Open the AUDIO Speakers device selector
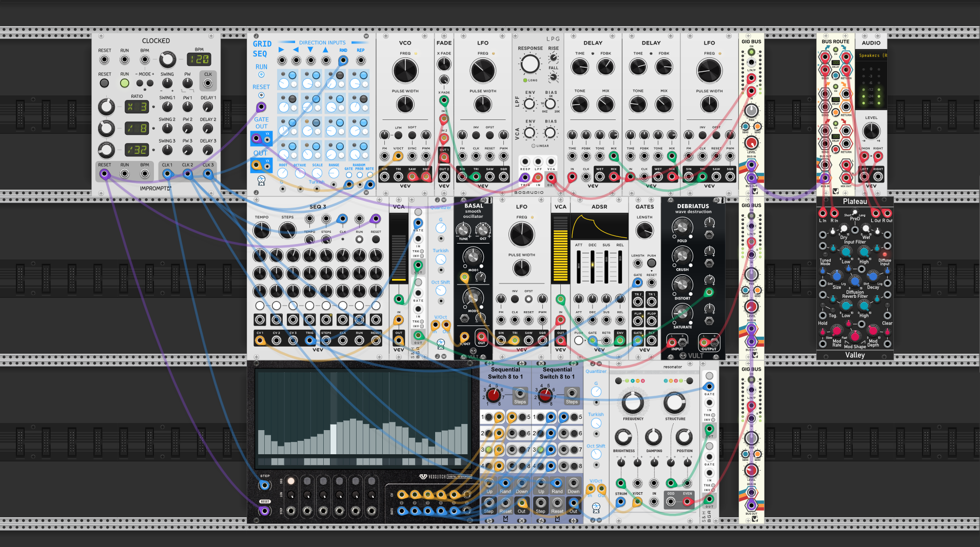This screenshot has width=980, height=547. 871,55
